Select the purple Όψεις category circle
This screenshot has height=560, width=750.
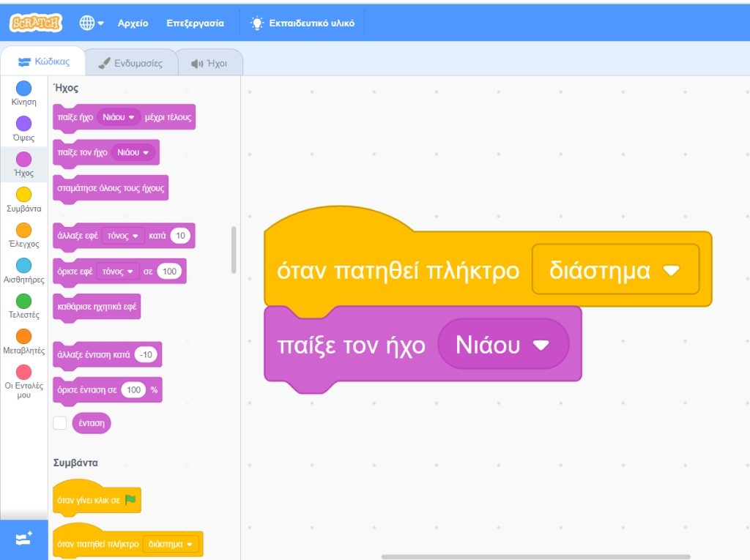click(x=24, y=124)
